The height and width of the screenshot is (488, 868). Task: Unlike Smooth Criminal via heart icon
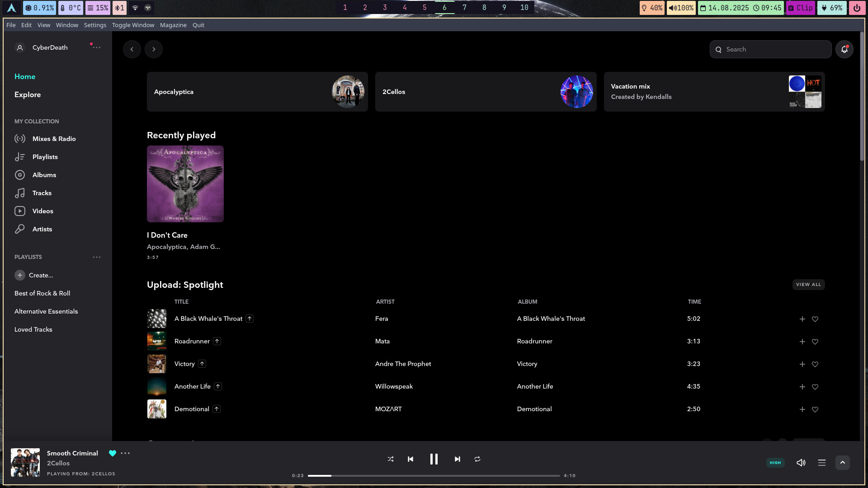click(x=113, y=453)
